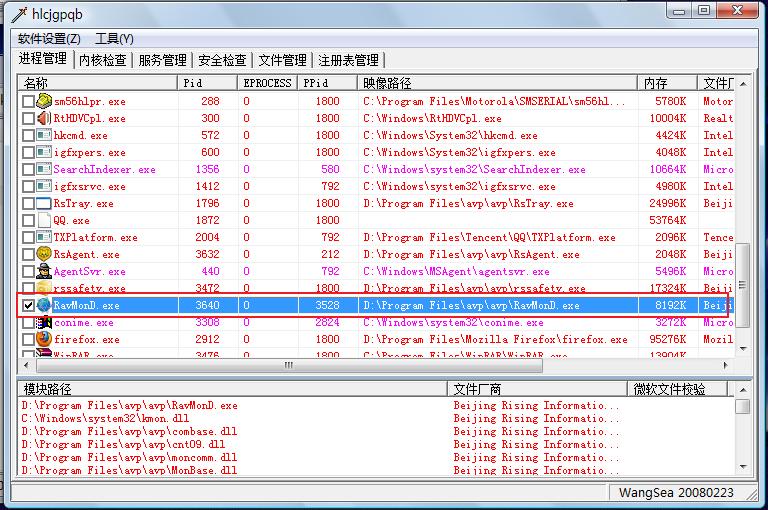This screenshot has width=768, height=510.
Task: Click the sm56hlpr.exe process icon
Action: pos(44,101)
